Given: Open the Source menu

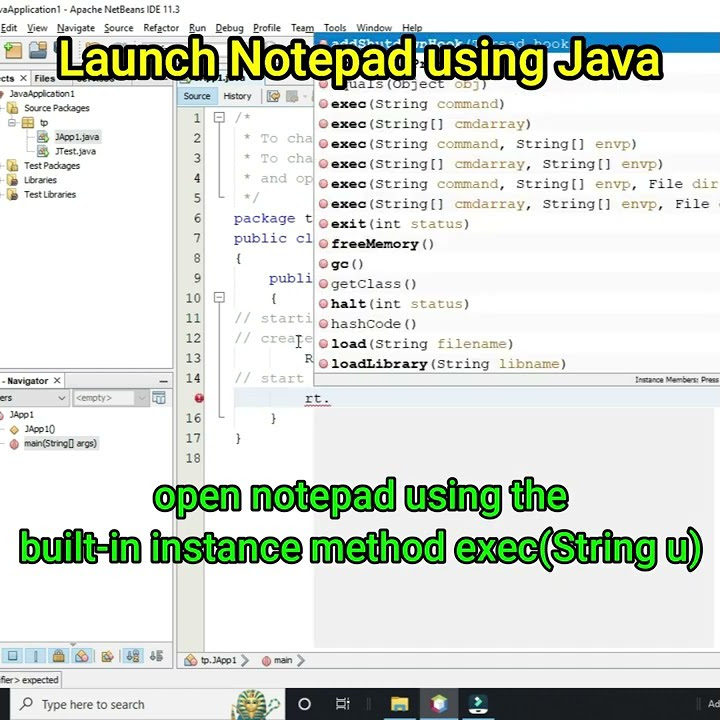Looking at the screenshot, I should coord(118,28).
